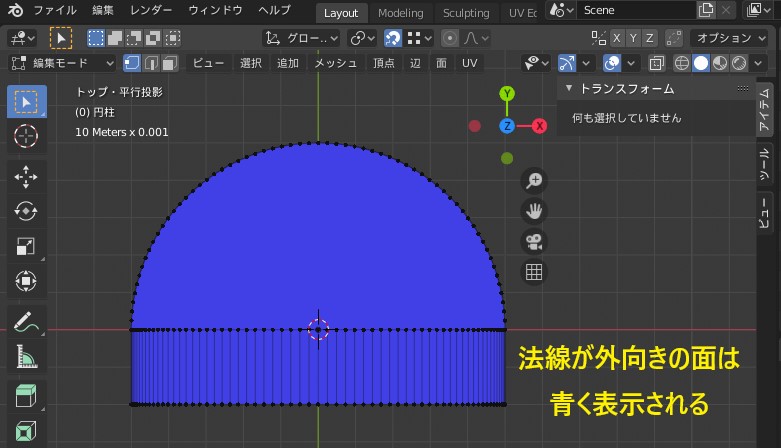Set selection mode to invert
The height and width of the screenshot is (448, 781).
[x=153, y=38]
